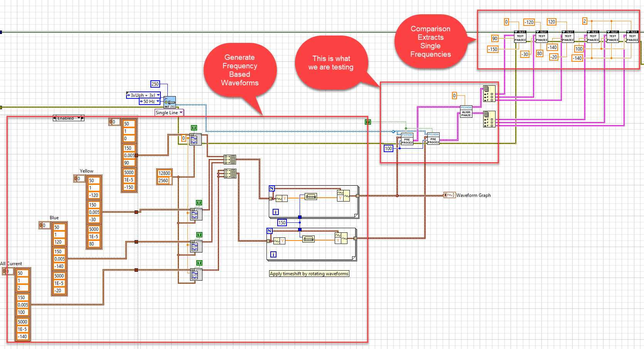Click the rightmost TEST PHASES subVI
The width and height of the screenshot is (644, 349).
[x=632, y=37]
